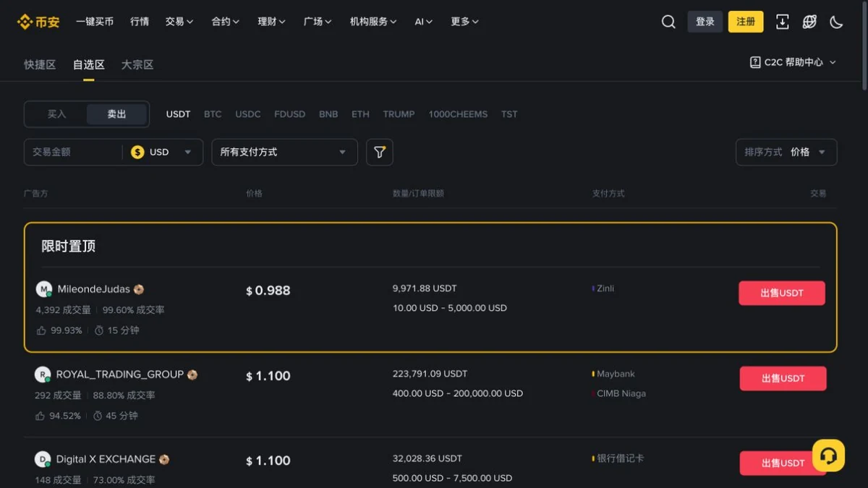This screenshot has height=488, width=868.
Task: Expand the 理财 menu
Action: pyautogui.click(x=272, y=22)
